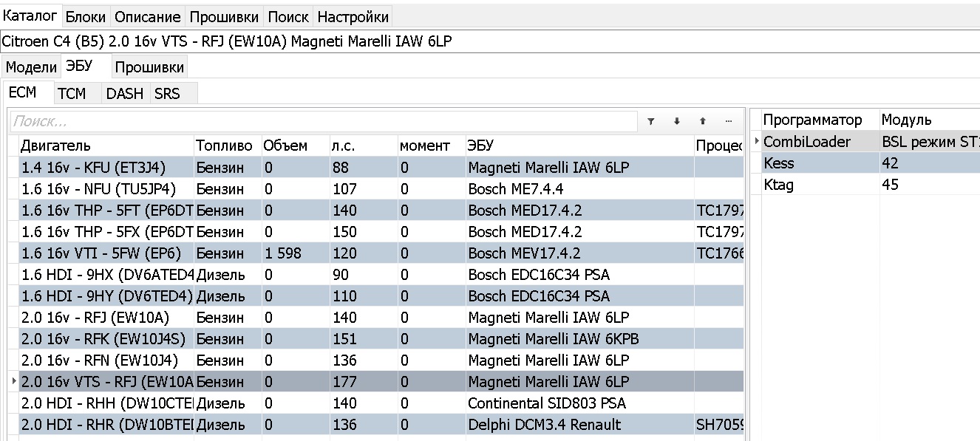Select the Модели sub-tab

[31, 67]
